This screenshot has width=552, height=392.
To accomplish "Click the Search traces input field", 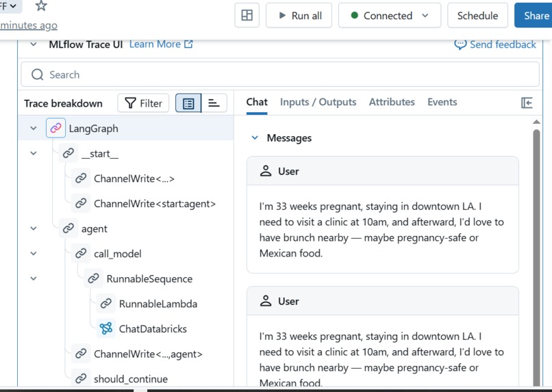I will coord(280,75).
